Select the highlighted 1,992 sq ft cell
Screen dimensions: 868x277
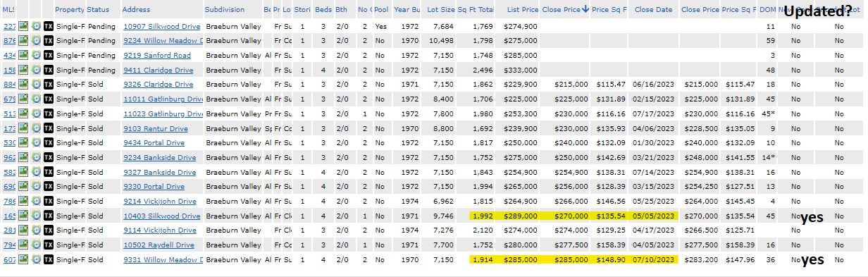(x=483, y=216)
